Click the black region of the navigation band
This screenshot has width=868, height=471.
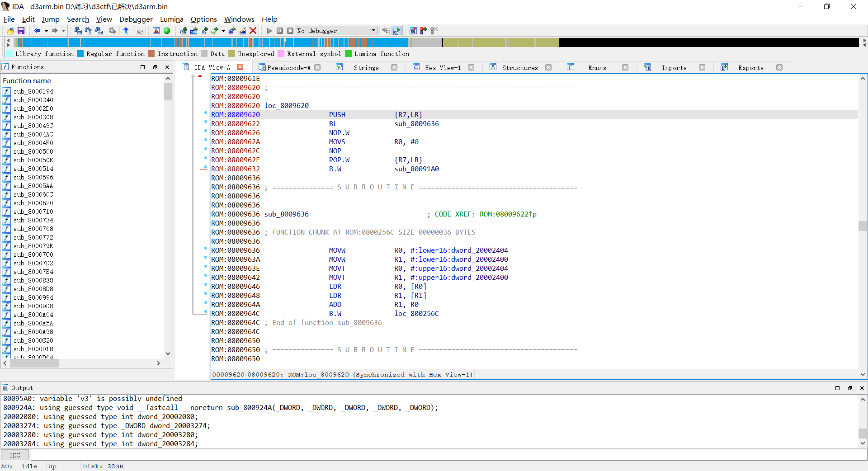(708, 42)
